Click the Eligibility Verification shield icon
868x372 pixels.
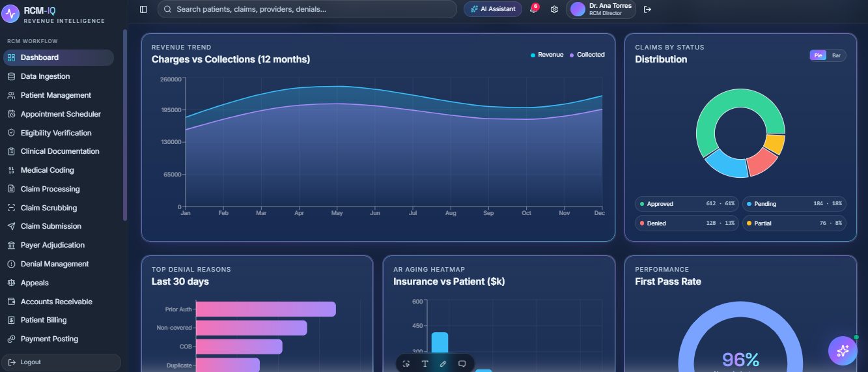pos(11,133)
